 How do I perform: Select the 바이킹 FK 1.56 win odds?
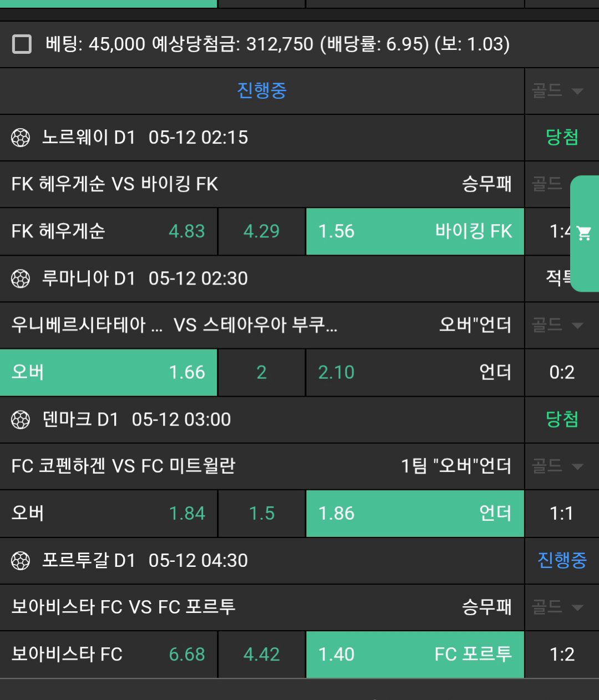(415, 231)
